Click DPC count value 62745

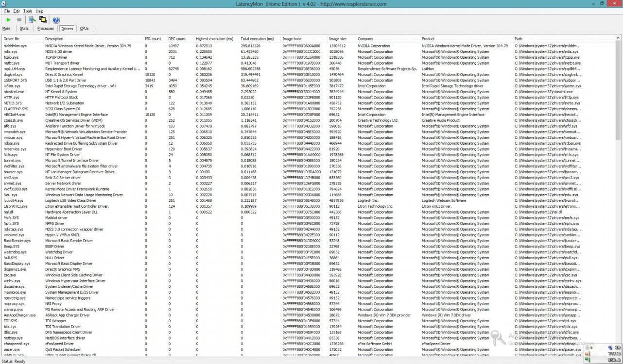pyautogui.click(x=173, y=69)
